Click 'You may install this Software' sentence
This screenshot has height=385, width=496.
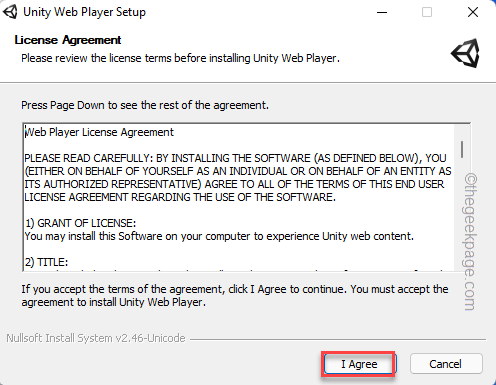click(x=219, y=236)
